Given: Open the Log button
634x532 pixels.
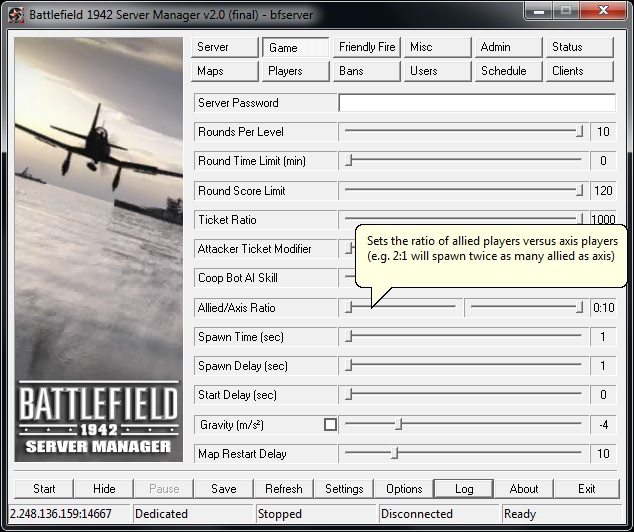Looking at the screenshot, I should point(464,489).
